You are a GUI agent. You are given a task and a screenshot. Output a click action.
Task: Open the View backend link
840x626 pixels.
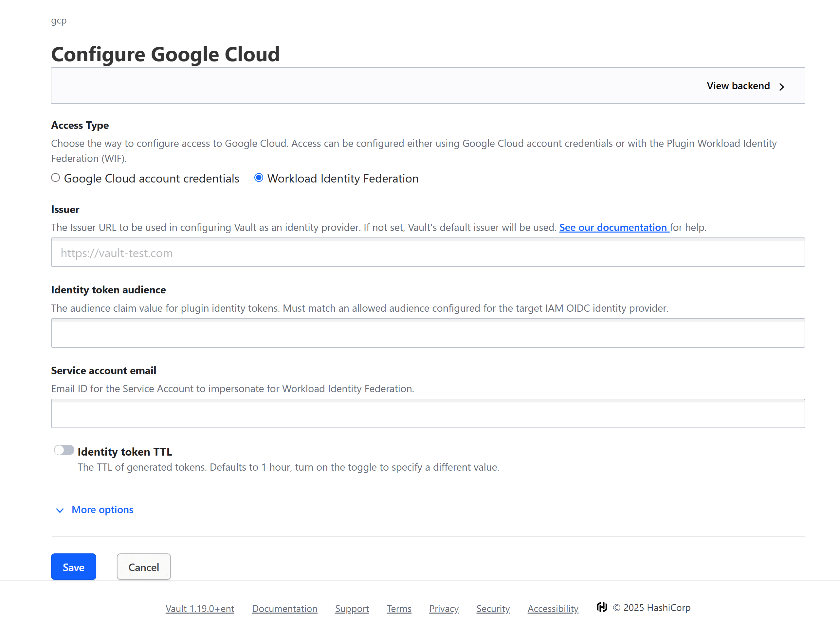[x=738, y=86]
